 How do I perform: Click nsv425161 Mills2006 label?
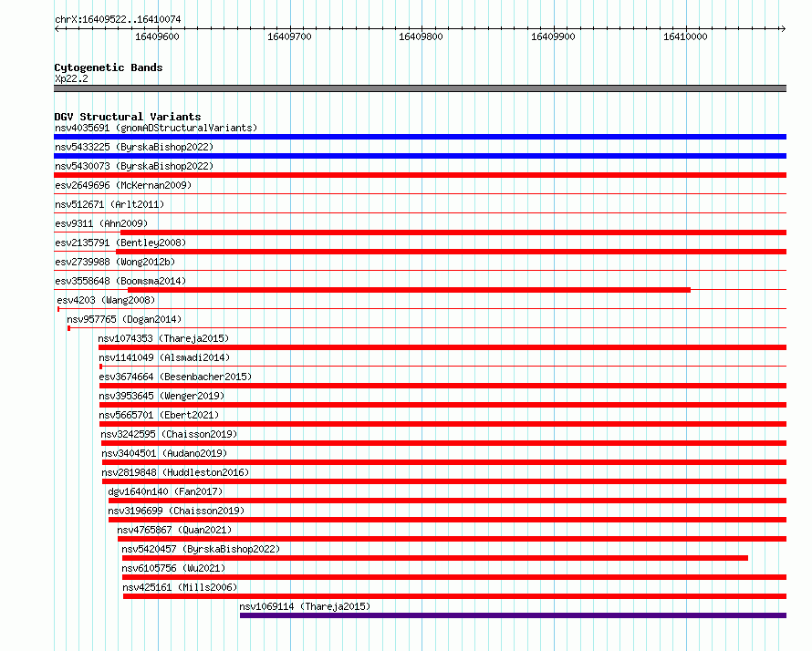(x=180, y=587)
